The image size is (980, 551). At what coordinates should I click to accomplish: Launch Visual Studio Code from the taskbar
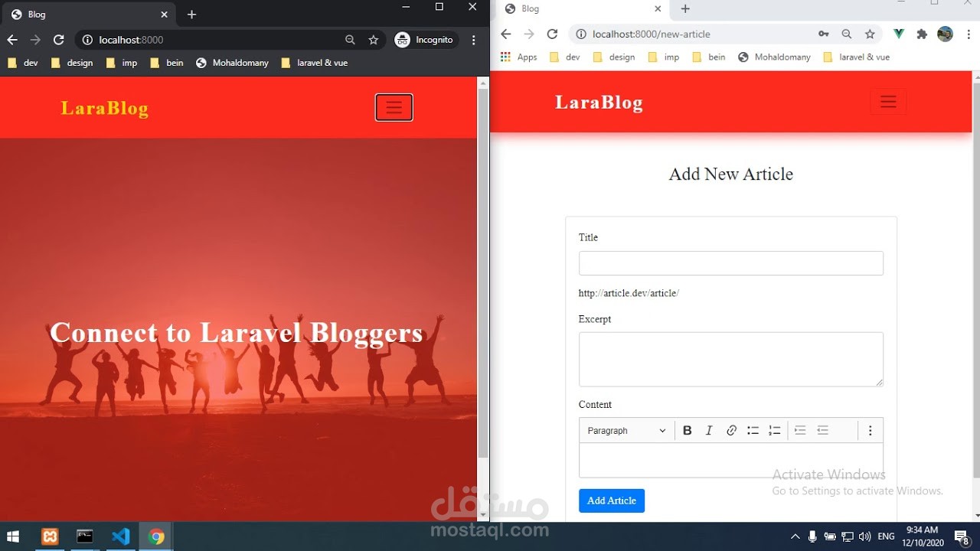click(122, 536)
